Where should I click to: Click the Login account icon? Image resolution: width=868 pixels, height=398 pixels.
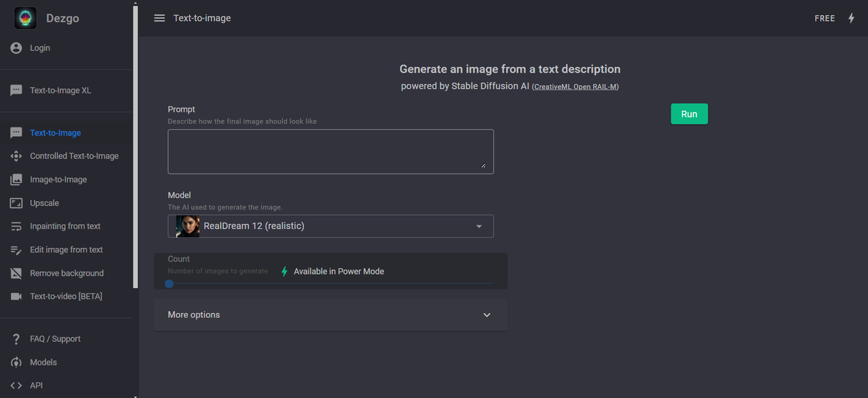click(x=16, y=48)
